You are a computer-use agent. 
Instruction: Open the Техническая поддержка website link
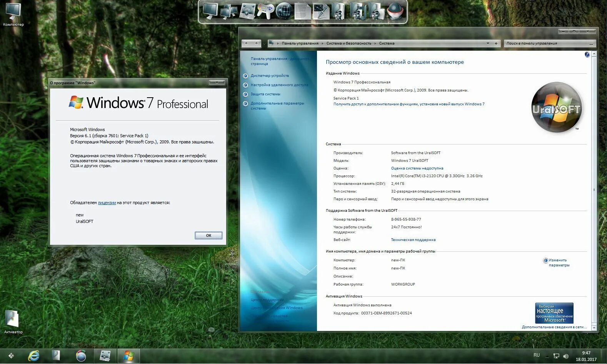(413, 240)
